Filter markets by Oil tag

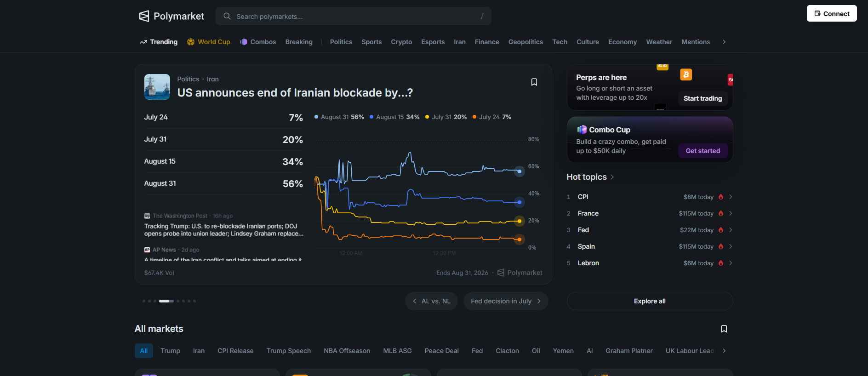536,351
